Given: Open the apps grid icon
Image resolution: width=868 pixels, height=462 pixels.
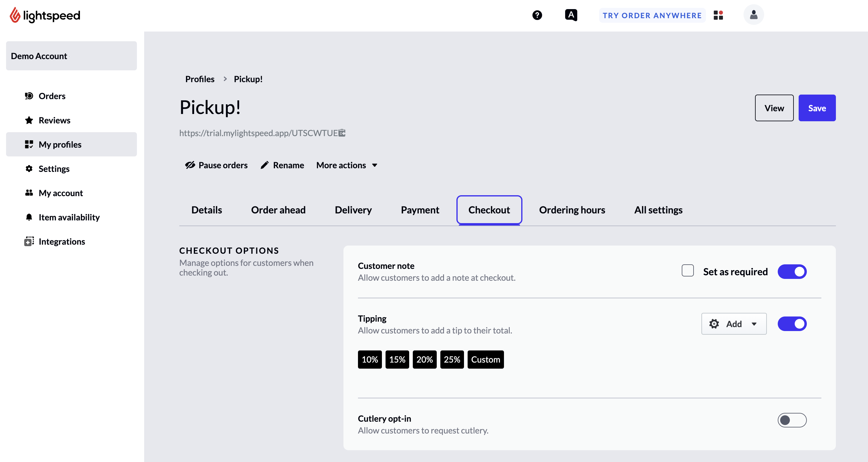Looking at the screenshot, I should click(718, 15).
